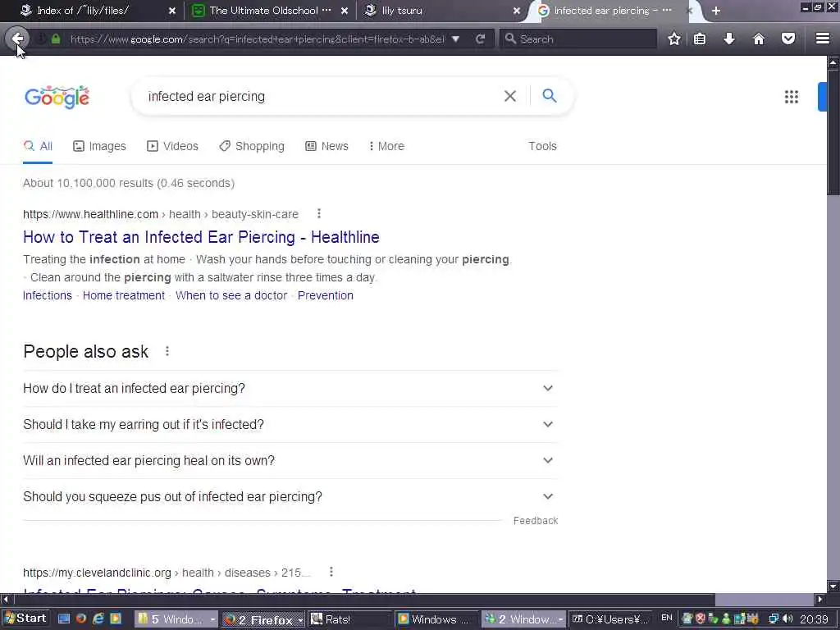Open options dots beside People also ask

tap(167, 351)
